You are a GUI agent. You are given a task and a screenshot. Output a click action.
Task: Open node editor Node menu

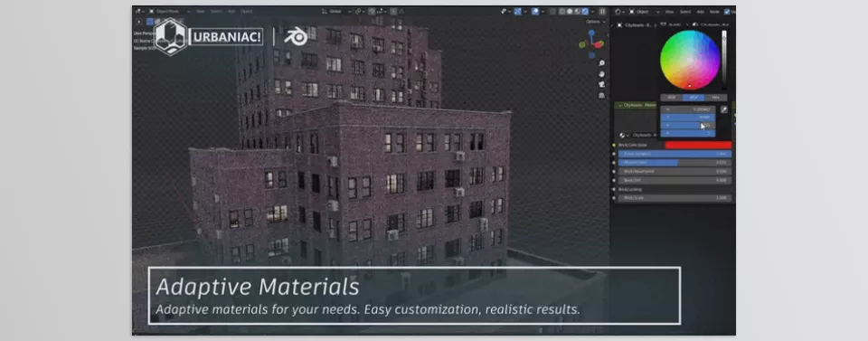pos(714,12)
